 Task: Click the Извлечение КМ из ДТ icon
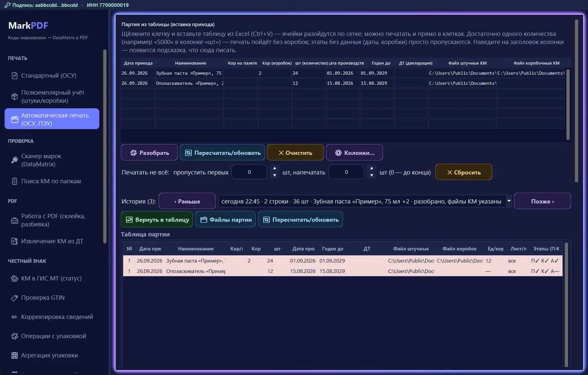(x=14, y=241)
